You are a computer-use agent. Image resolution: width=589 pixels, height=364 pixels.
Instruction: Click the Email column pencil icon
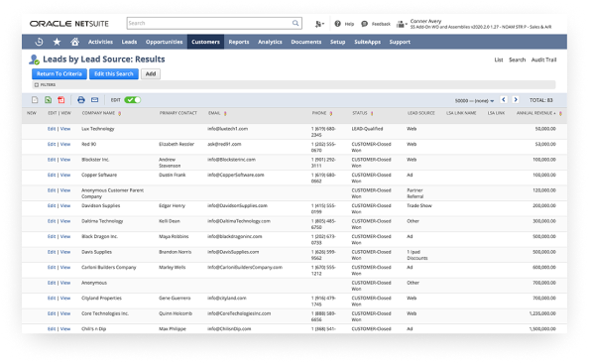click(x=225, y=113)
